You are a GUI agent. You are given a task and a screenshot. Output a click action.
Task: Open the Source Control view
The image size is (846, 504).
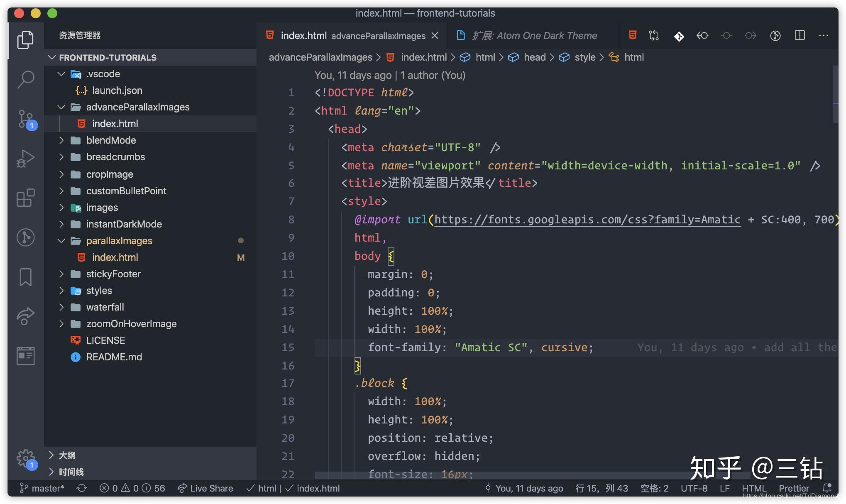point(26,119)
